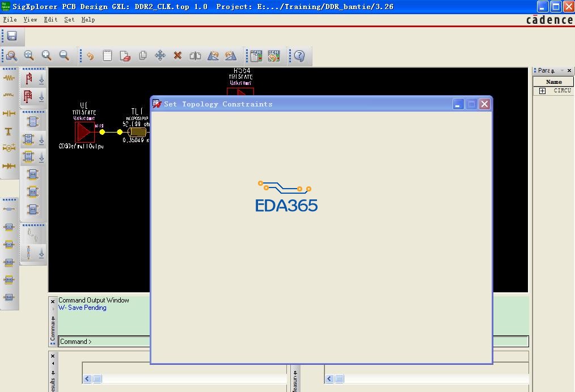Add a diode from the parts palette

tap(9, 166)
